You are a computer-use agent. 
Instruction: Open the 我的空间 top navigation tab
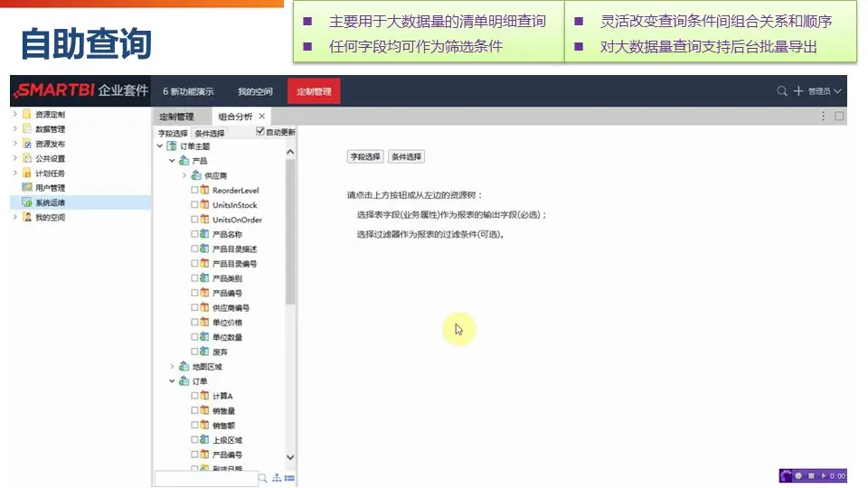point(255,91)
